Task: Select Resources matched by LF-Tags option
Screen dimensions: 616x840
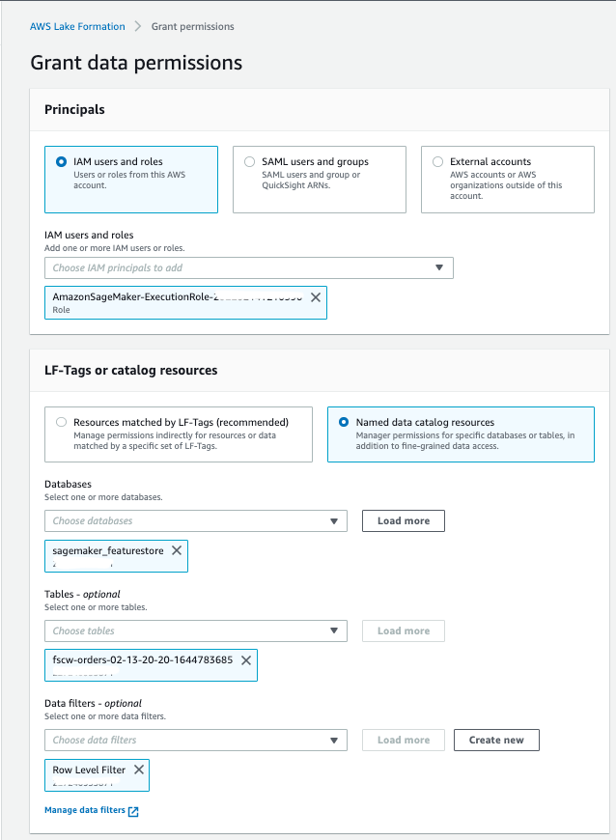Action: (x=63, y=423)
